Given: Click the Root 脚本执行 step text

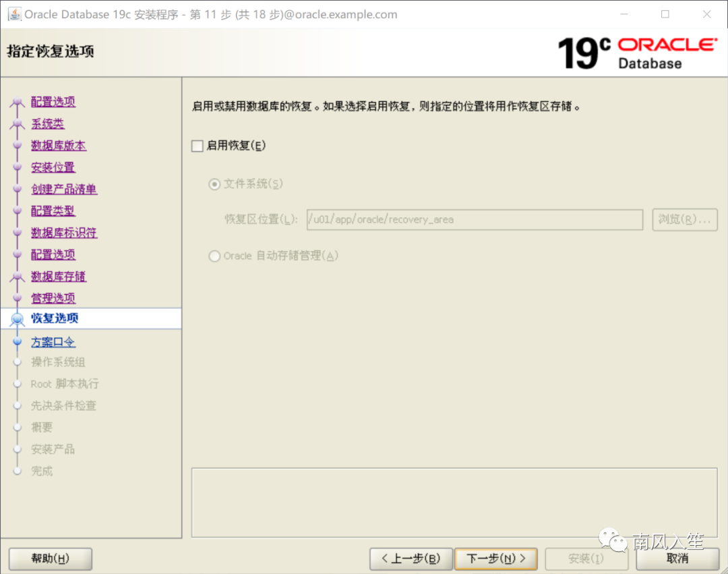Looking at the screenshot, I should (x=65, y=384).
